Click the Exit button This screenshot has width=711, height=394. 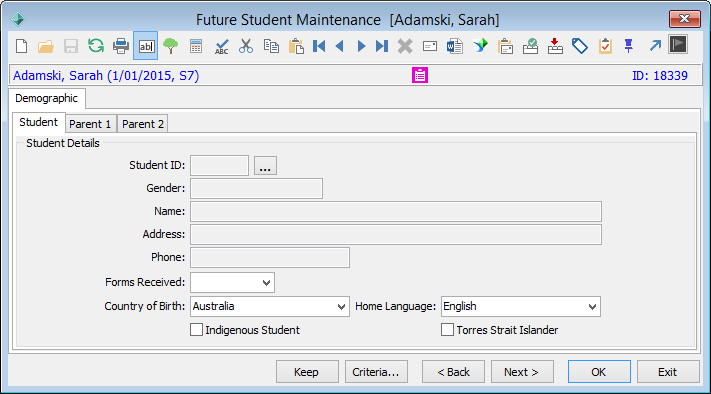click(x=668, y=372)
